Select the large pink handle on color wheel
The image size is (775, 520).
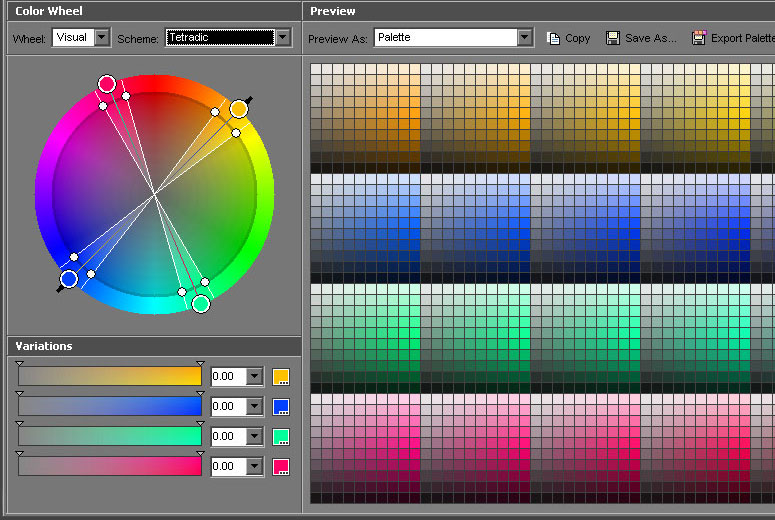[x=107, y=84]
